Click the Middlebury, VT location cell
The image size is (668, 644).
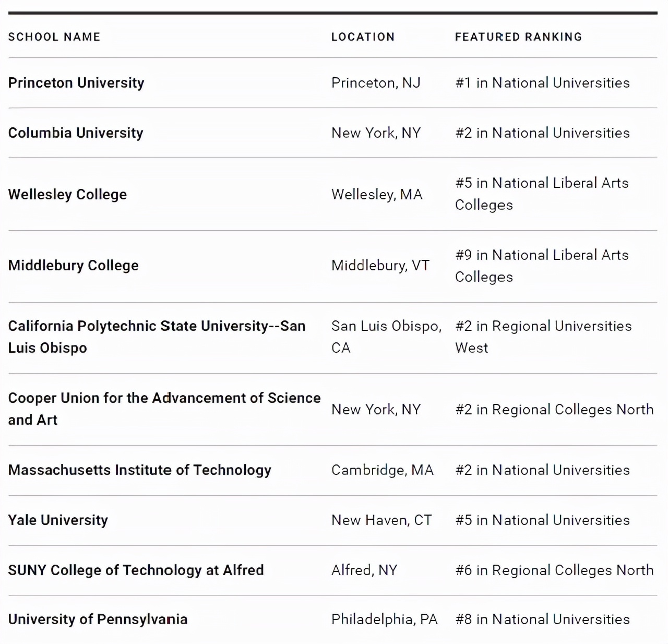pyautogui.click(x=380, y=266)
